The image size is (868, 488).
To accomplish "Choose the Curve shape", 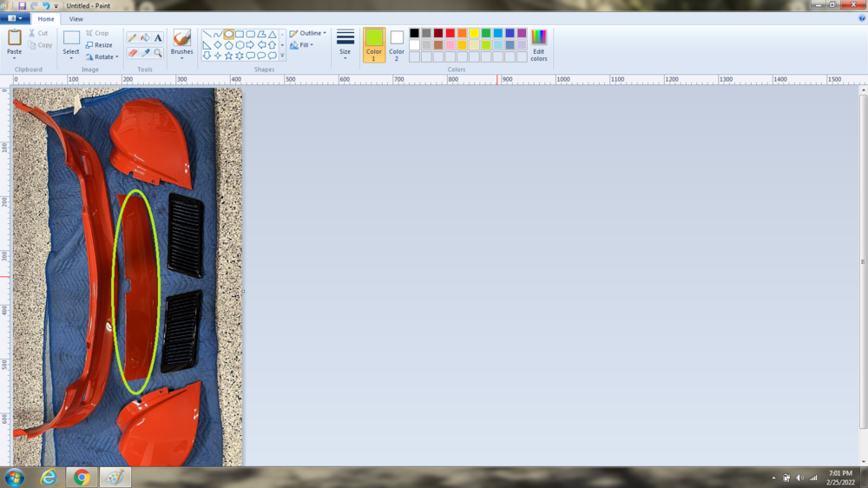I will 218,35.
